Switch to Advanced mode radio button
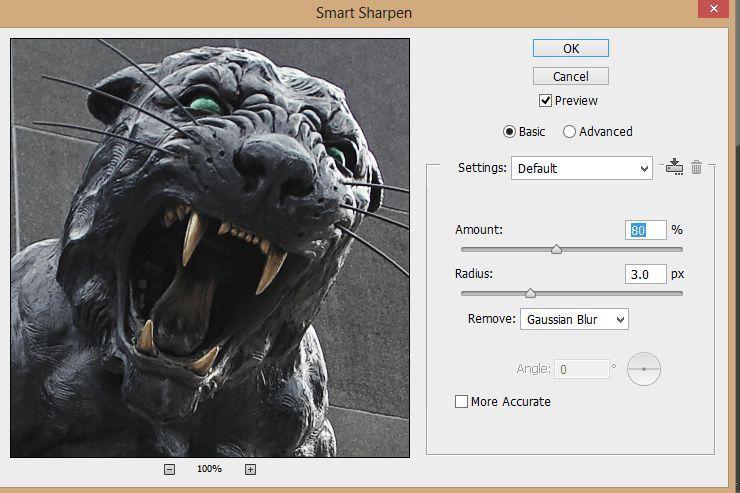The height and width of the screenshot is (493, 740). pyautogui.click(x=570, y=132)
